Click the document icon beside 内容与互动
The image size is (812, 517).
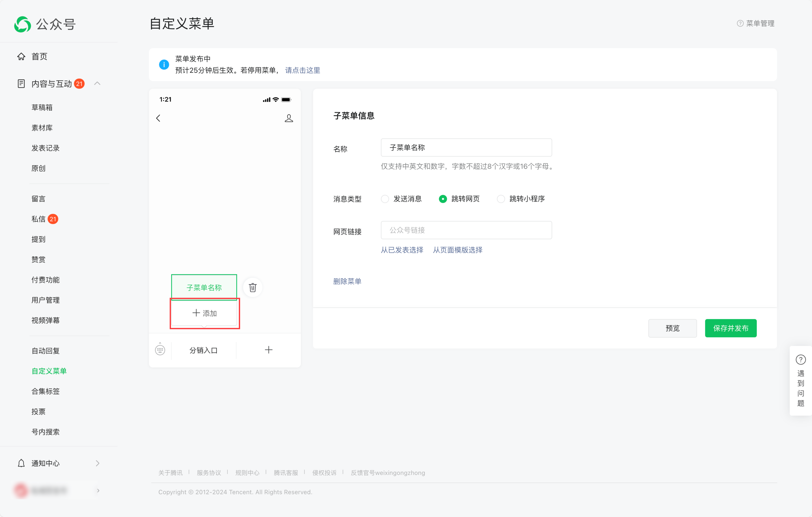21,84
